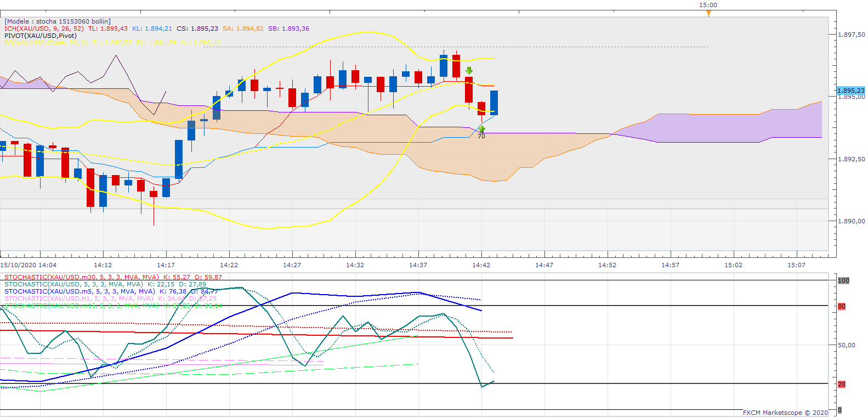
Task: Click the stochastic 80 overbought level label
Action: 842,306
